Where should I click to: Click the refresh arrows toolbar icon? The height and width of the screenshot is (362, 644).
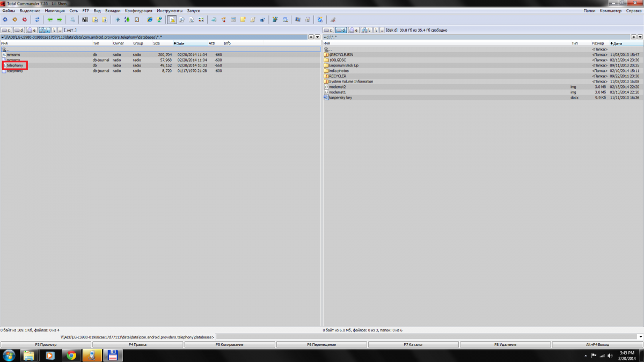[37, 20]
